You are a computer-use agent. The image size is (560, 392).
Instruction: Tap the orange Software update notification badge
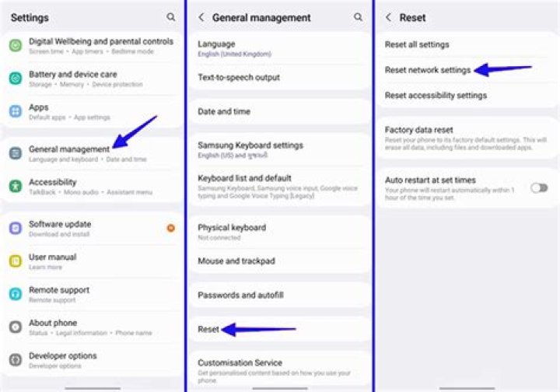click(170, 228)
